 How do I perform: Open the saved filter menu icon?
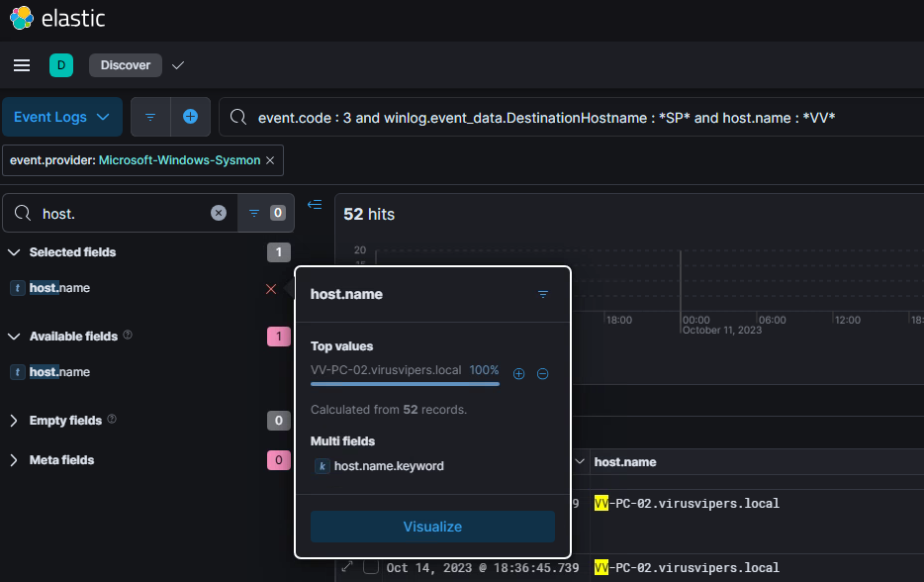[150, 117]
